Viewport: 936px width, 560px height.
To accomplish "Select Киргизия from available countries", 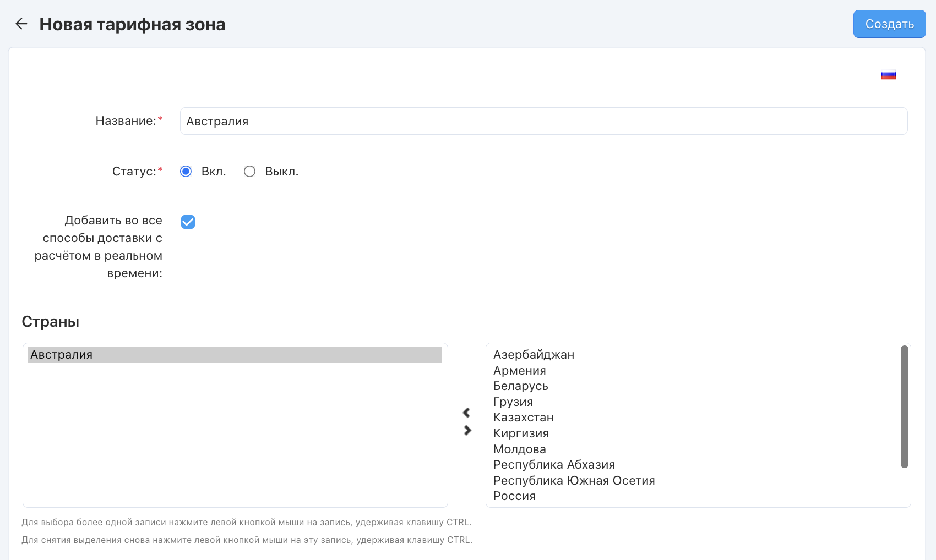I will [x=520, y=433].
